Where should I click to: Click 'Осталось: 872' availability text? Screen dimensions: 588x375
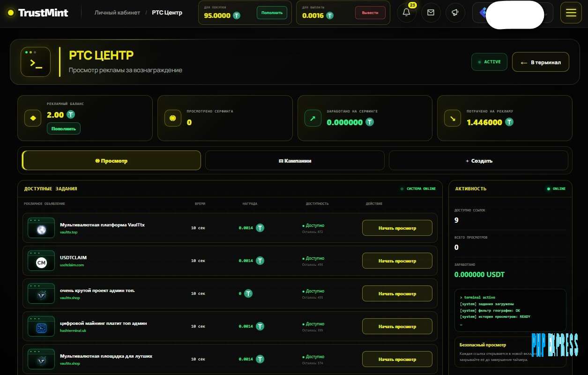point(313,232)
